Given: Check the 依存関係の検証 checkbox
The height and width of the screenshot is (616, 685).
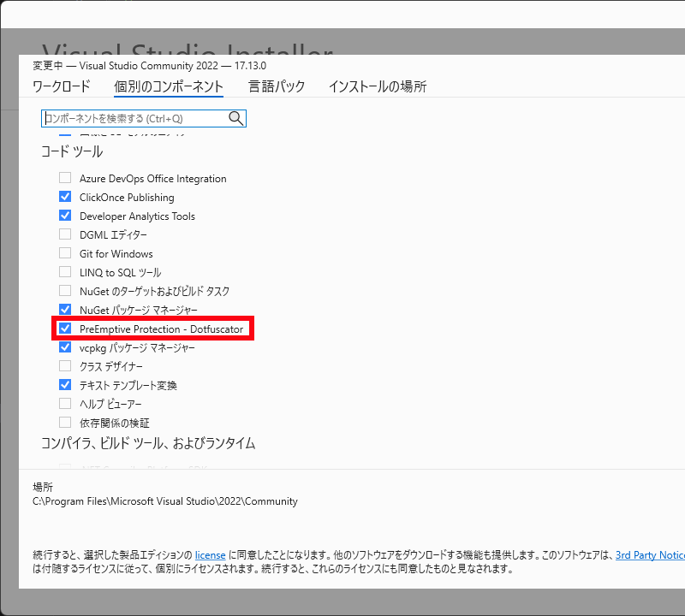Looking at the screenshot, I should pyautogui.click(x=65, y=422).
